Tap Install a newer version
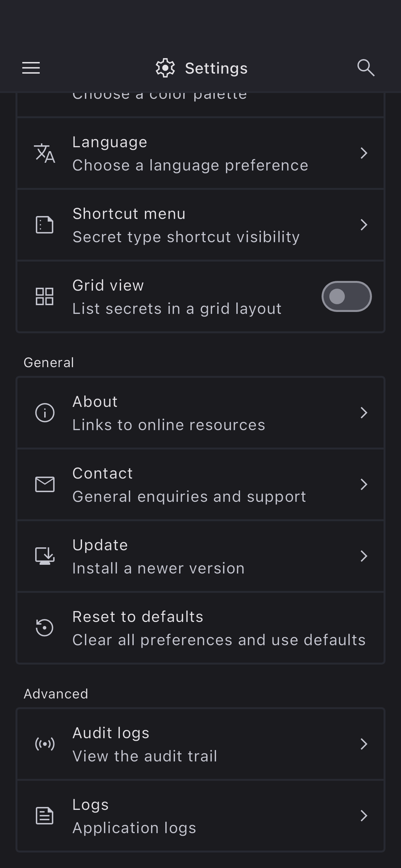This screenshot has height=868, width=401. pos(159,568)
